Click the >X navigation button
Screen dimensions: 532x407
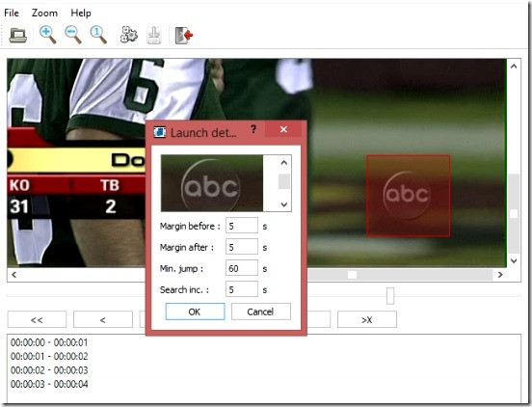click(367, 319)
